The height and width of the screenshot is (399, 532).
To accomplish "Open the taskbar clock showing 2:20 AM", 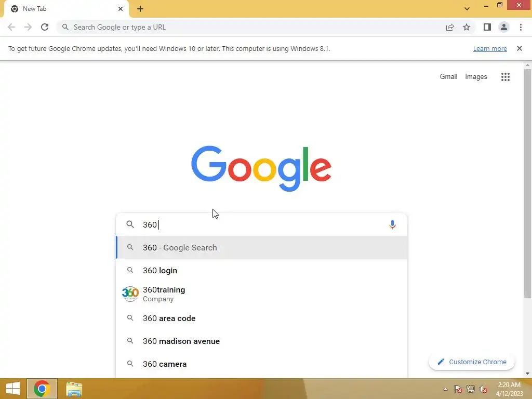I will 509,389.
